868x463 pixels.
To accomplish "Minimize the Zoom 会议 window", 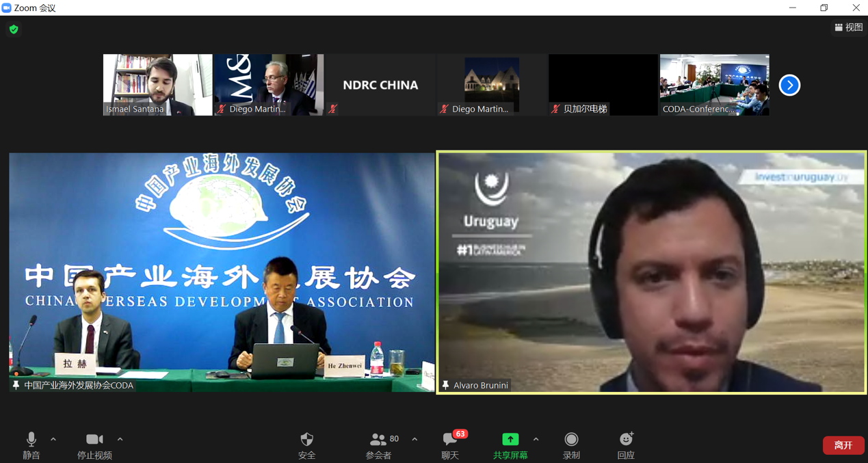I will point(793,8).
